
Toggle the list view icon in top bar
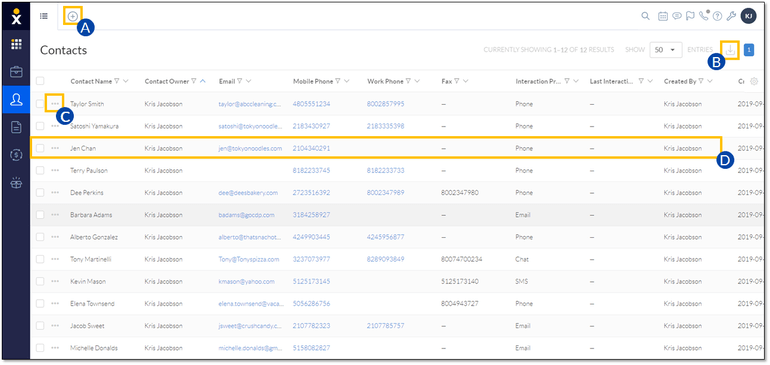44,16
